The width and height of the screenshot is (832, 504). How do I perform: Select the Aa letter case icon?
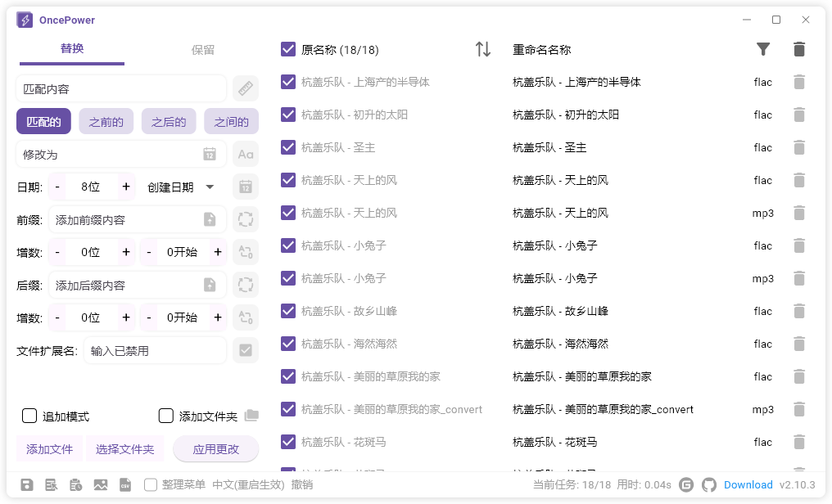246,154
